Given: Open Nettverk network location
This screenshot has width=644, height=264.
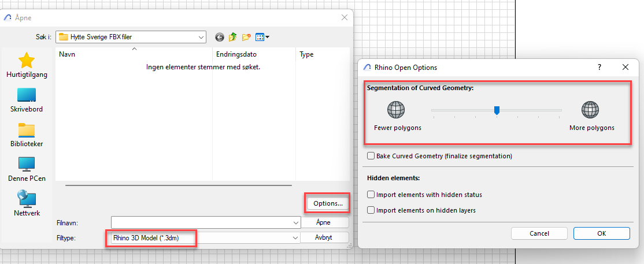Looking at the screenshot, I should pos(27,203).
